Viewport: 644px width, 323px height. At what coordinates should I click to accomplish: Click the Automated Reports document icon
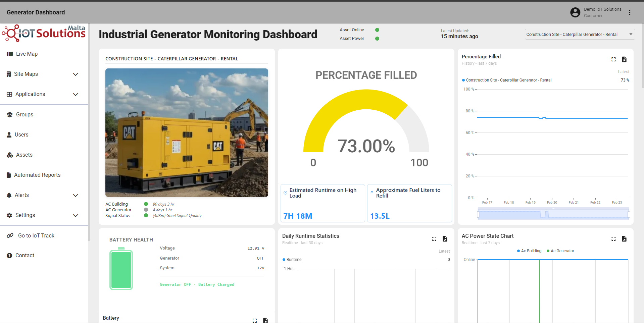click(9, 175)
